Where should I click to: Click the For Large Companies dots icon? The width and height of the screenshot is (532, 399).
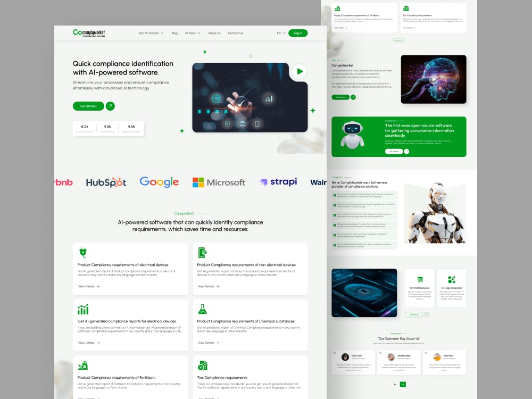click(x=452, y=280)
